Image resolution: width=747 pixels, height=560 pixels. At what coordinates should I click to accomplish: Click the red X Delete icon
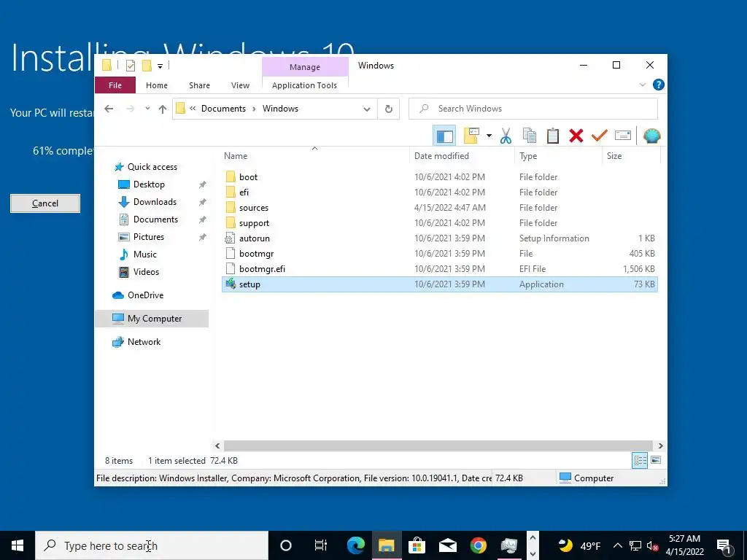(x=576, y=136)
